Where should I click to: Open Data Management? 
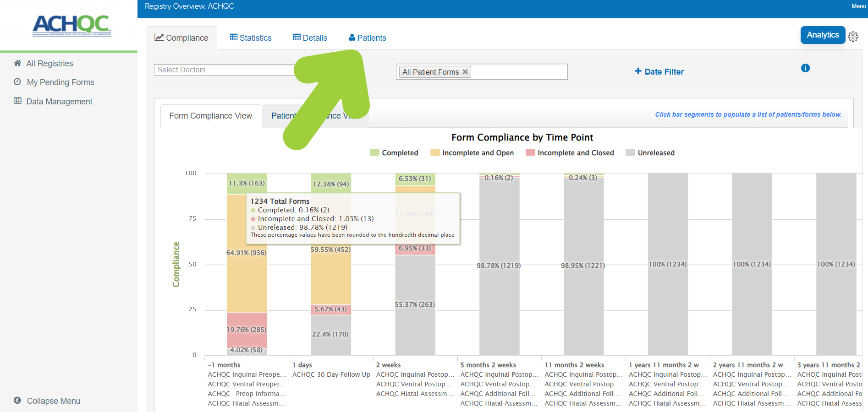[59, 102]
